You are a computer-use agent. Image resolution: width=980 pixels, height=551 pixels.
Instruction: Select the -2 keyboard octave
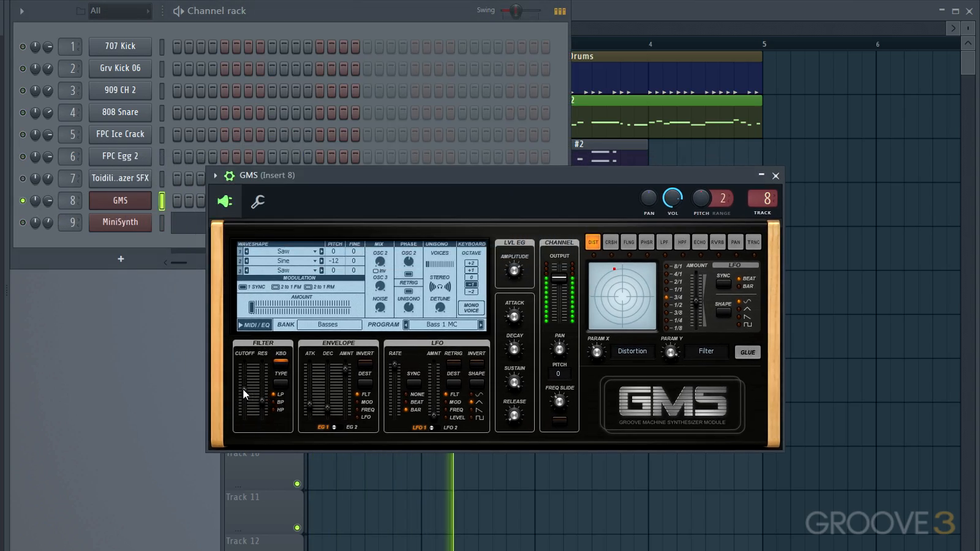coord(471,291)
